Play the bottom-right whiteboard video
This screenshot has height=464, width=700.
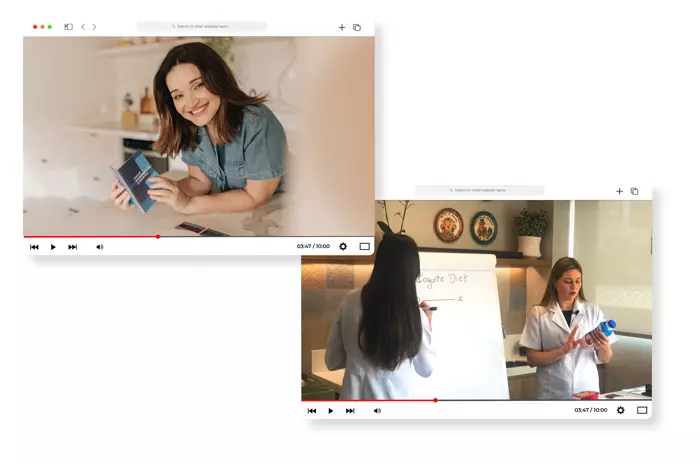coord(331,411)
